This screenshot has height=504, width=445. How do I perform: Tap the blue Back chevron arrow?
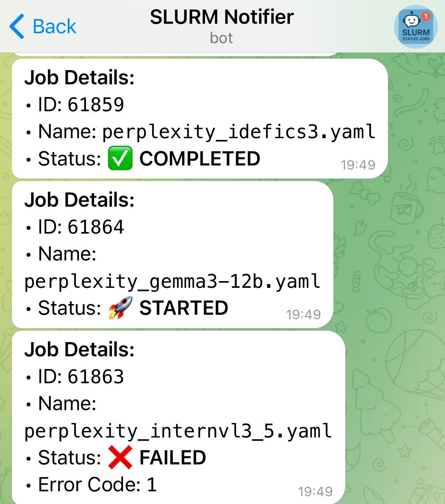[x=17, y=27]
